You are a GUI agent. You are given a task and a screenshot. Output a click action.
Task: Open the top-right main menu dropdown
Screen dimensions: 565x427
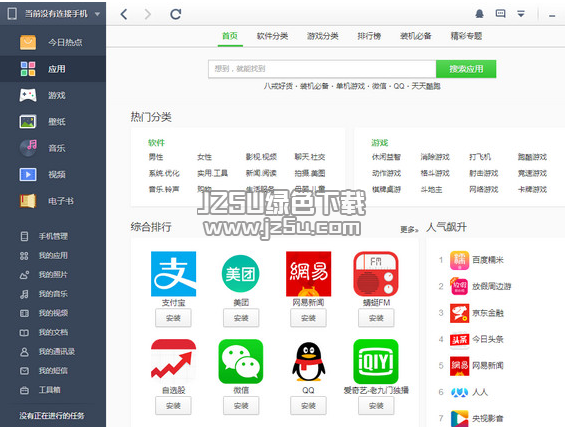pos(521,14)
